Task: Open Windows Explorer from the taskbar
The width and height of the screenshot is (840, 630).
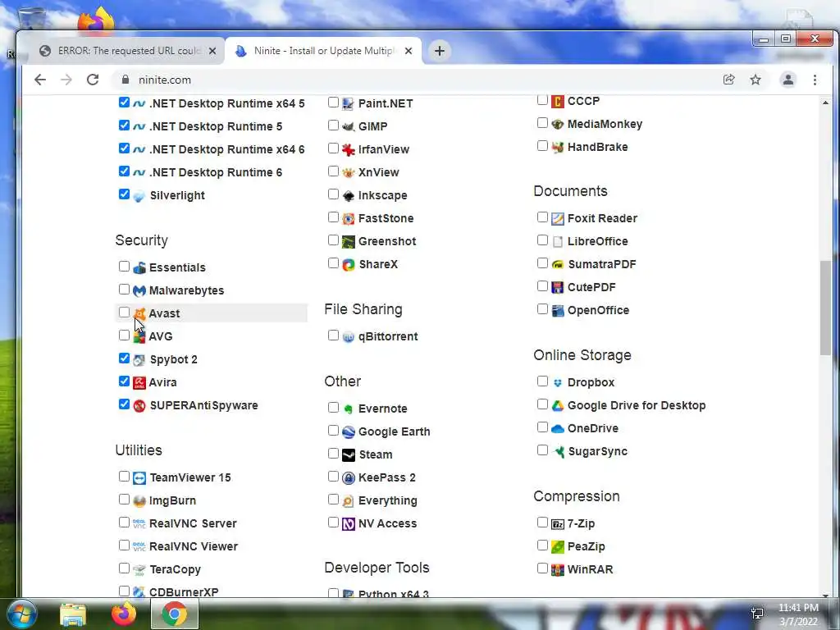Action: pyautogui.click(x=73, y=614)
